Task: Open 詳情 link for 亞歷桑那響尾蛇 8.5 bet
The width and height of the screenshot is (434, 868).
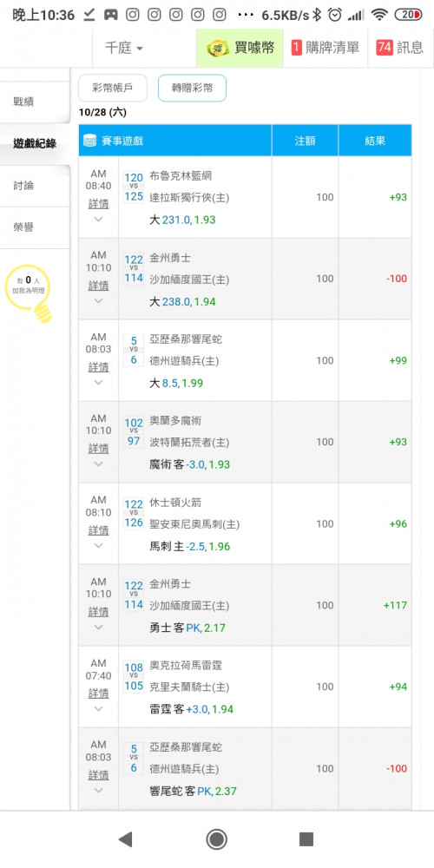Action: [x=99, y=367]
